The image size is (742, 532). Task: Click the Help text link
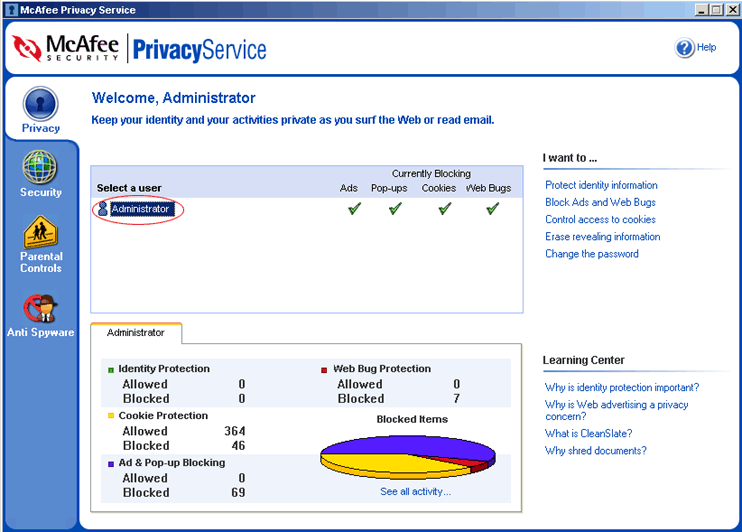click(706, 47)
